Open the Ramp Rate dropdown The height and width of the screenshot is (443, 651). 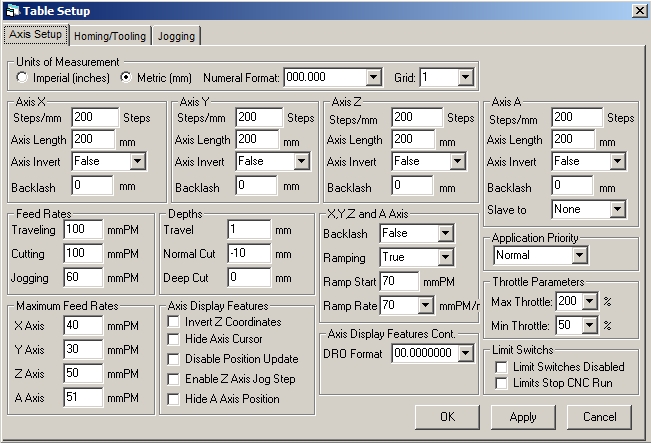(x=425, y=306)
